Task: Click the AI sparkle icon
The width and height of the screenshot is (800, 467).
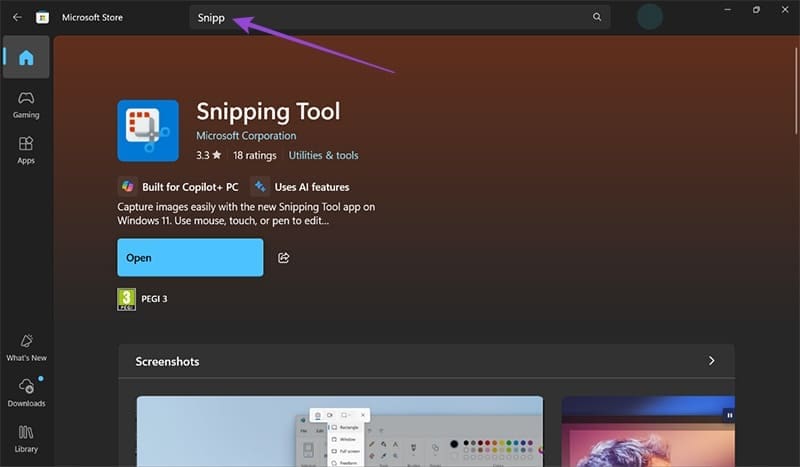Action: [x=260, y=187]
